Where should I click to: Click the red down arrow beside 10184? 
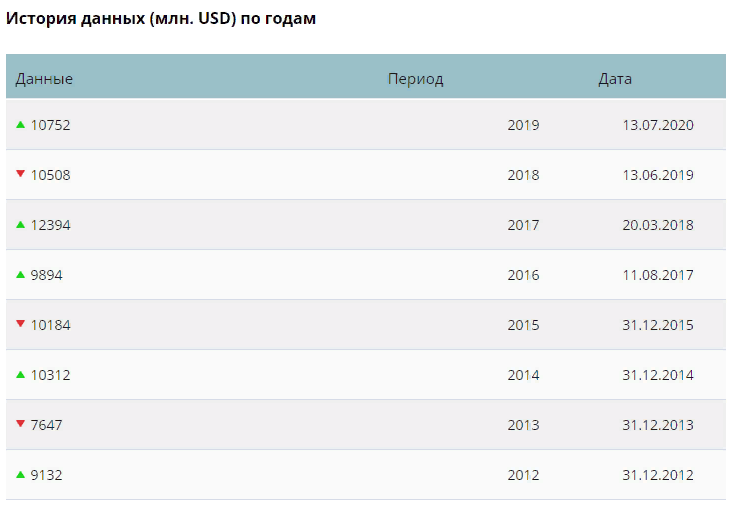point(20,324)
